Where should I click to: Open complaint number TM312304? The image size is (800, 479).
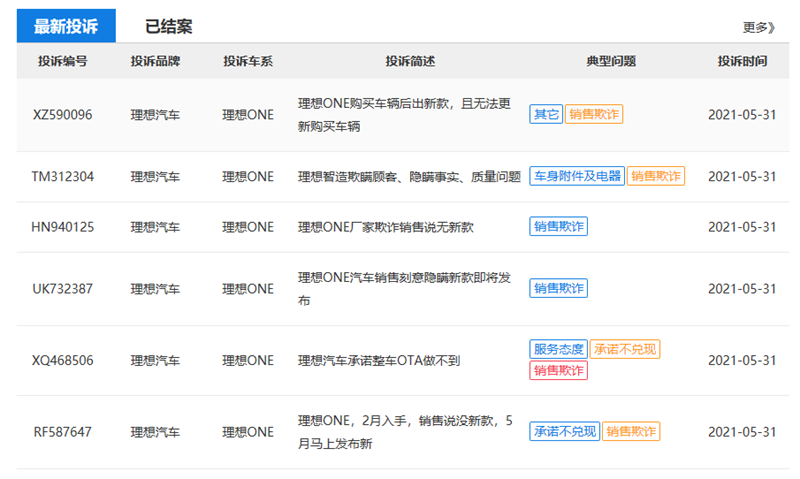click(x=62, y=177)
